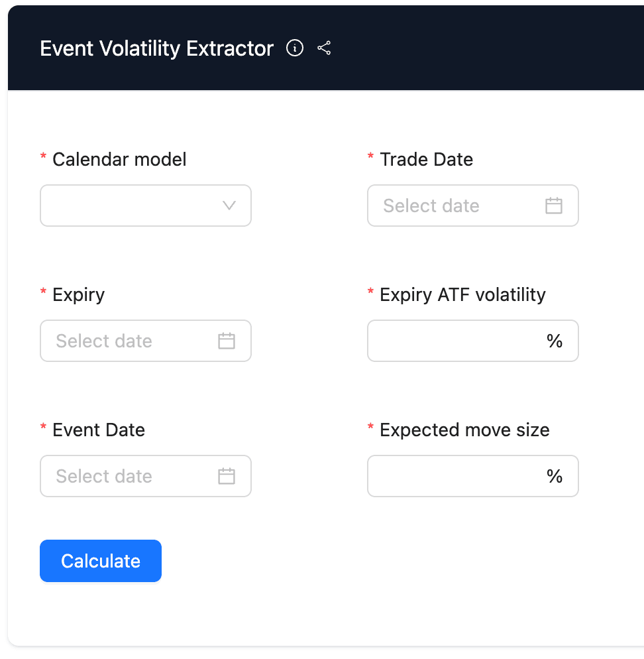Expand the Calendar model dropdown
This screenshot has width=644, height=659.
click(145, 206)
